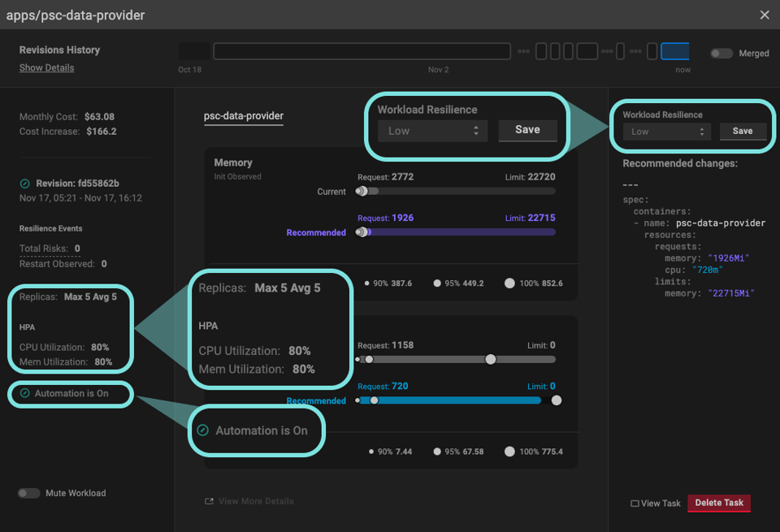The width and height of the screenshot is (780, 532).
Task: Click the ellipsis after the long revision bar
Action: pyautogui.click(x=523, y=51)
